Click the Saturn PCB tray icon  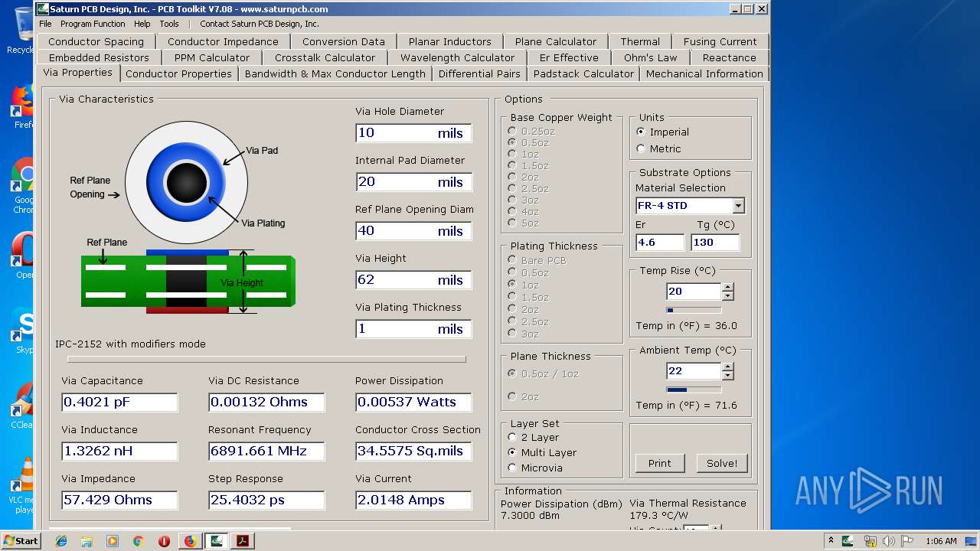(x=848, y=541)
